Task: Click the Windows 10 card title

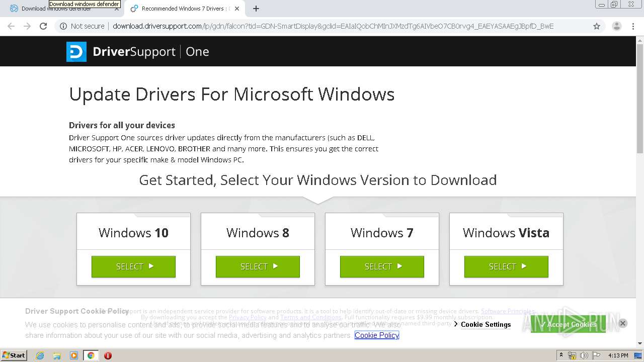Action: pyautogui.click(x=133, y=233)
